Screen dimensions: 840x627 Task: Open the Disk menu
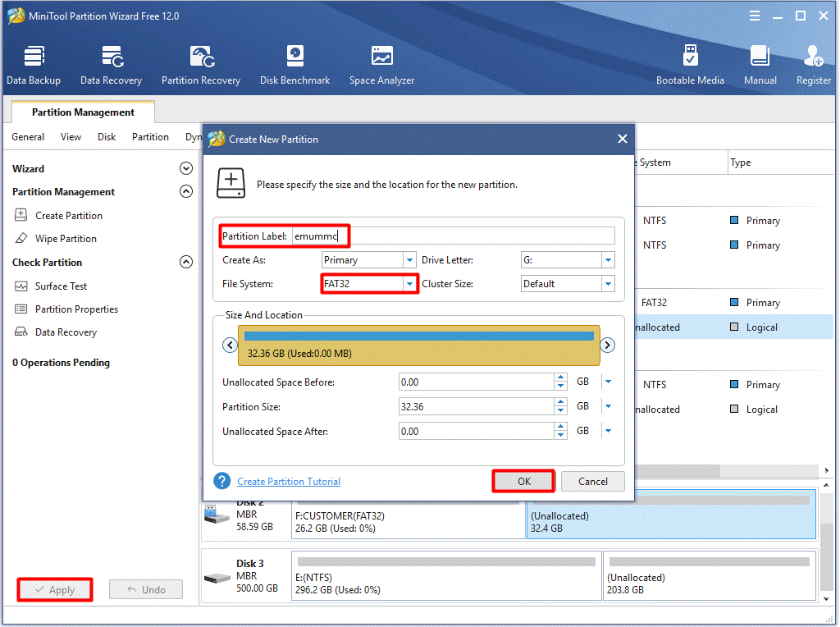107,137
